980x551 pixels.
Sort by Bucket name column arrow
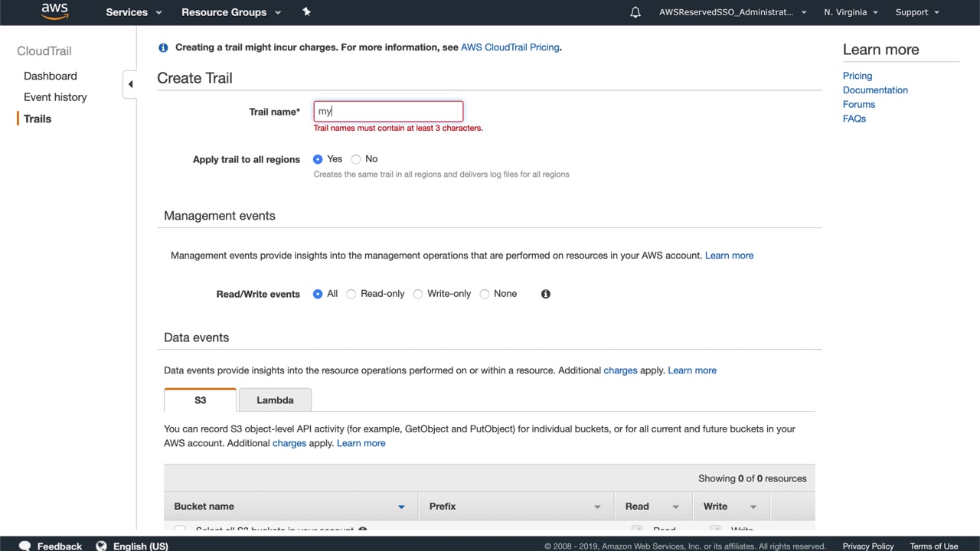tap(401, 507)
